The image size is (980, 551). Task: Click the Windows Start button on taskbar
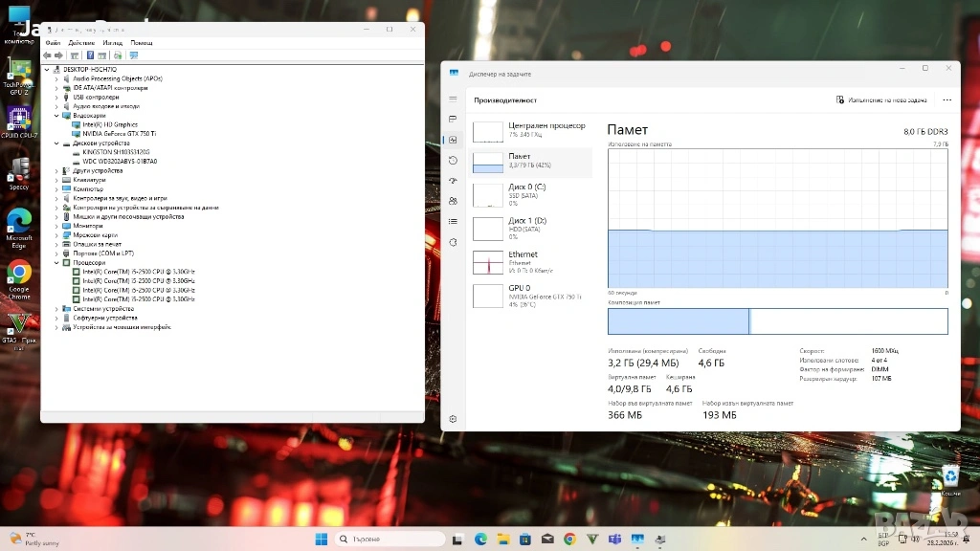point(320,539)
